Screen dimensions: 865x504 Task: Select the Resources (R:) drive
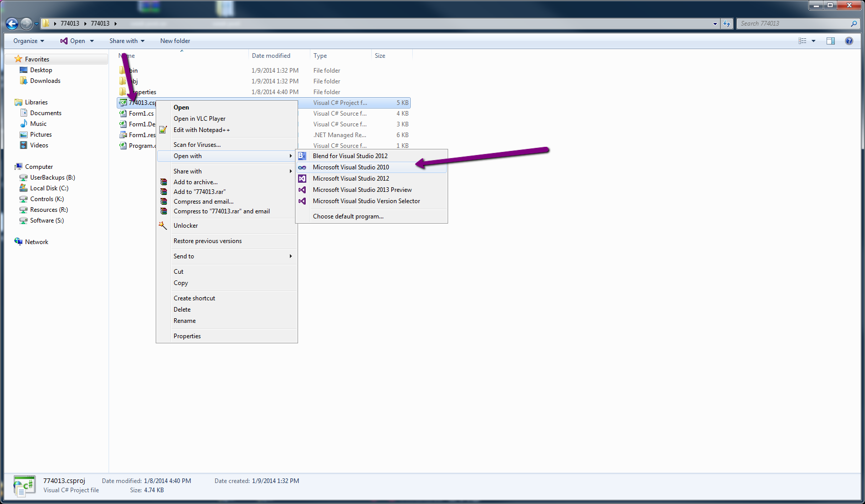pos(49,210)
